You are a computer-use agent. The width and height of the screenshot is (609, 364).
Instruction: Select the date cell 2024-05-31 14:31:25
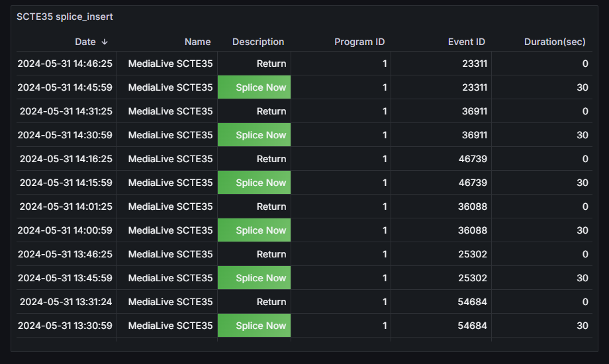[66, 111]
